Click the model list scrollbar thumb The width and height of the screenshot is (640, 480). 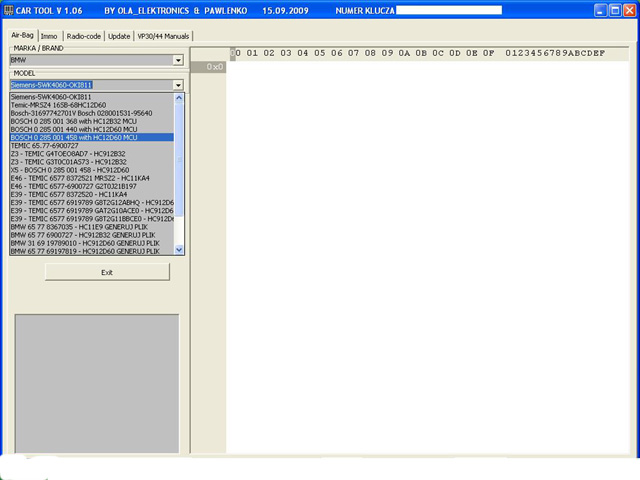click(x=179, y=159)
